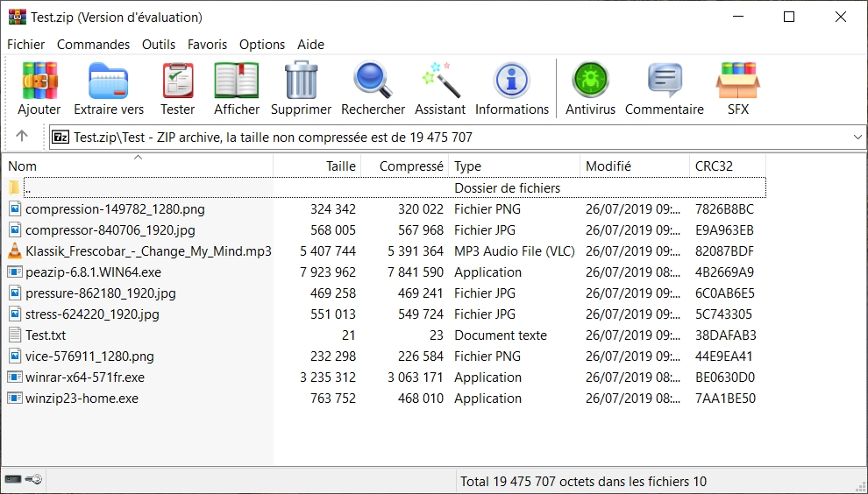
Task: Open the Commandes menu
Action: pyautogui.click(x=93, y=44)
